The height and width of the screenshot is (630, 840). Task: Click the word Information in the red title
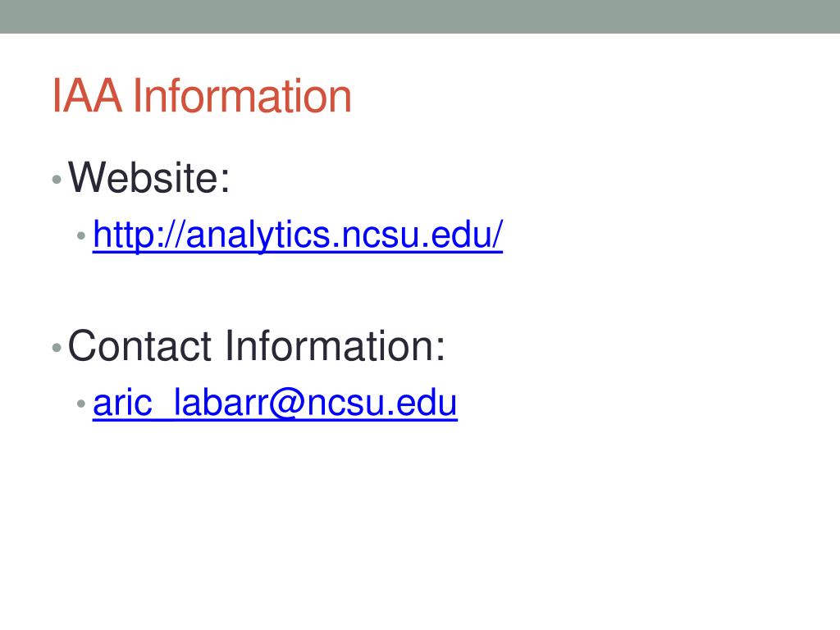point(242,96)
